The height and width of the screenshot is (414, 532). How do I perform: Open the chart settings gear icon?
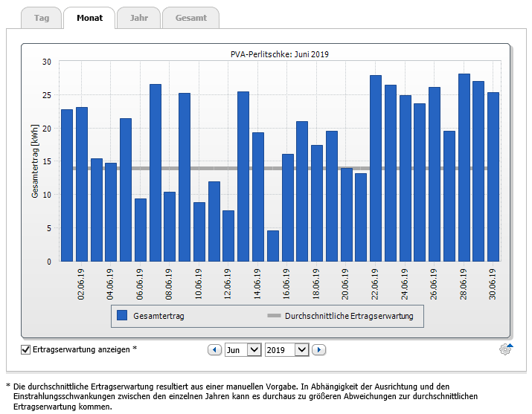click(505, 349)
